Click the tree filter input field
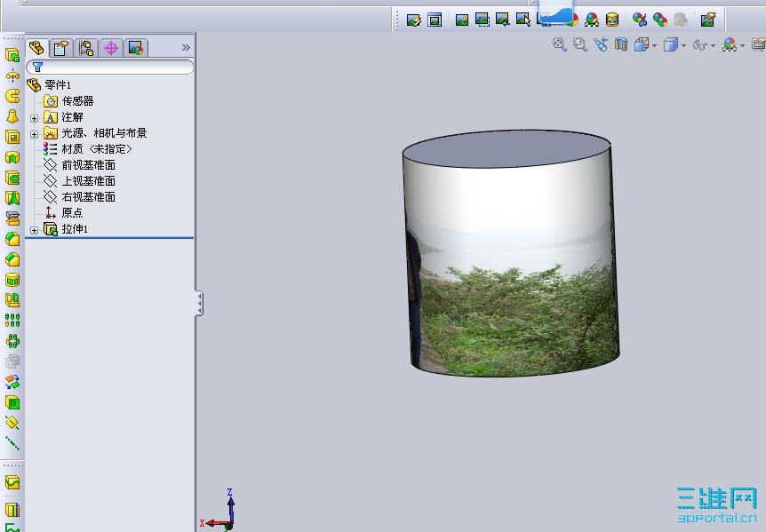This screenshot has height=532, width=766. pos(110,67)
